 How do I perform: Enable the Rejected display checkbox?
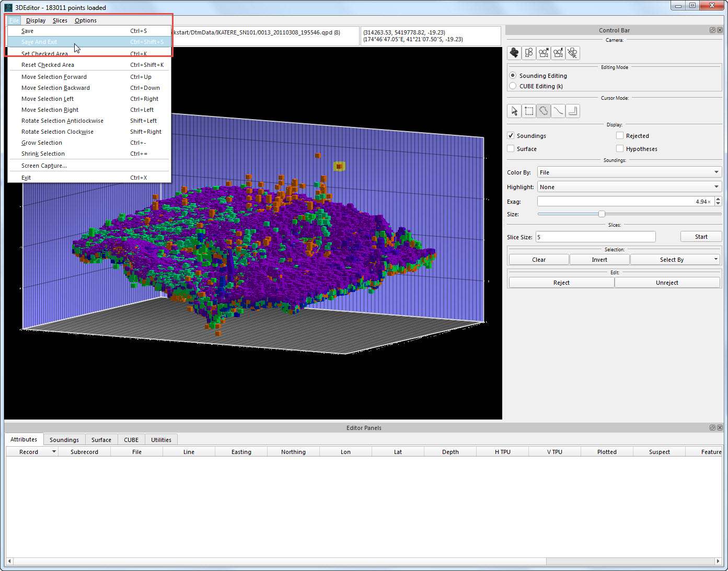[x=620, y=136]
